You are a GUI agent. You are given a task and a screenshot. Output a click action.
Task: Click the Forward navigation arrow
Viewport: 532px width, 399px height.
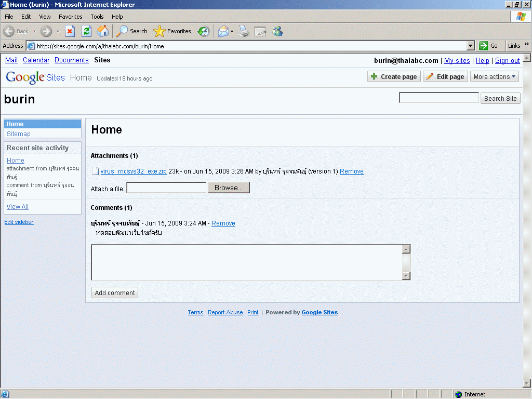[x=46, y=31]
